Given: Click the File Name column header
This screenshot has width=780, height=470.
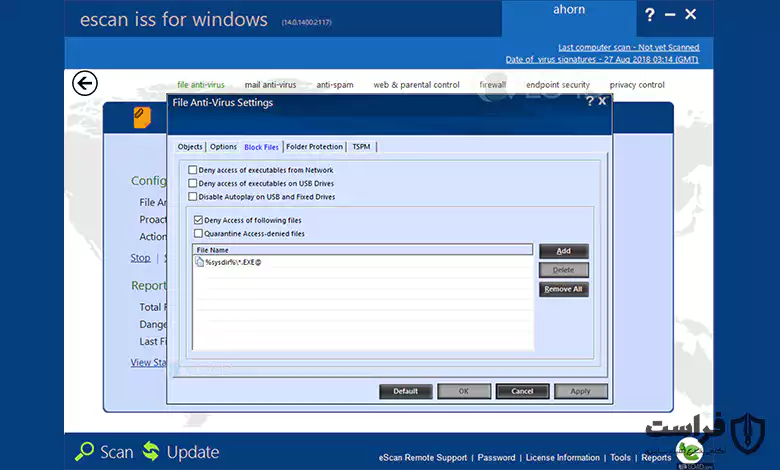Looking at the screenshot, I should click(363, 250).
